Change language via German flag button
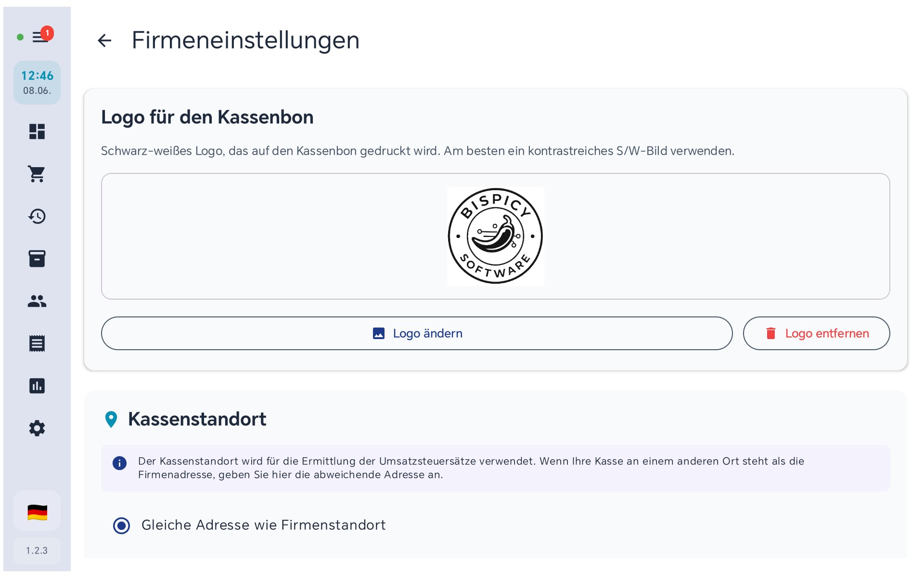 [37, 512]
